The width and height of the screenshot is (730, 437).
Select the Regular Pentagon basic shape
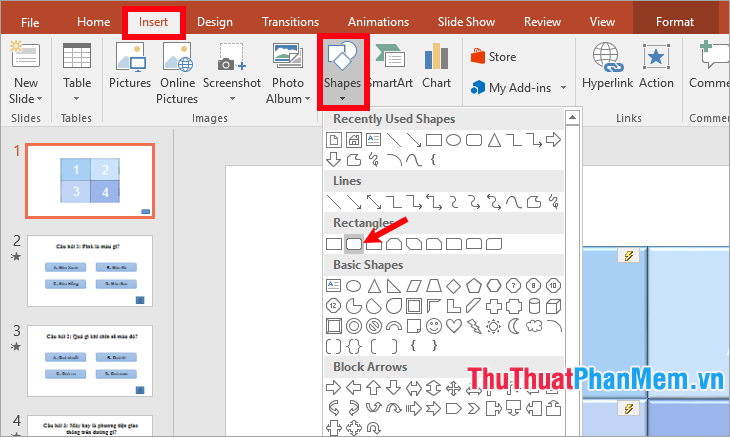[x=474, y=285]
